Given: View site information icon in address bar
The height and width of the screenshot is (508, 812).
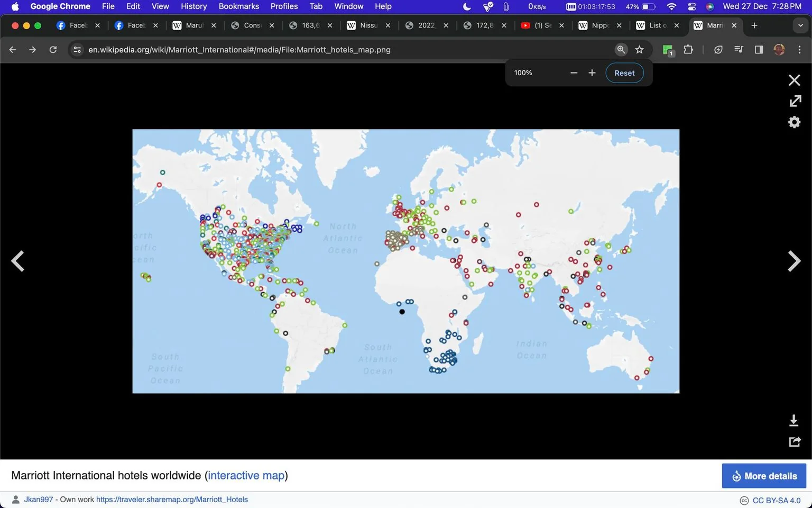Looking at the screenshot, I should [x=77, y=49].
